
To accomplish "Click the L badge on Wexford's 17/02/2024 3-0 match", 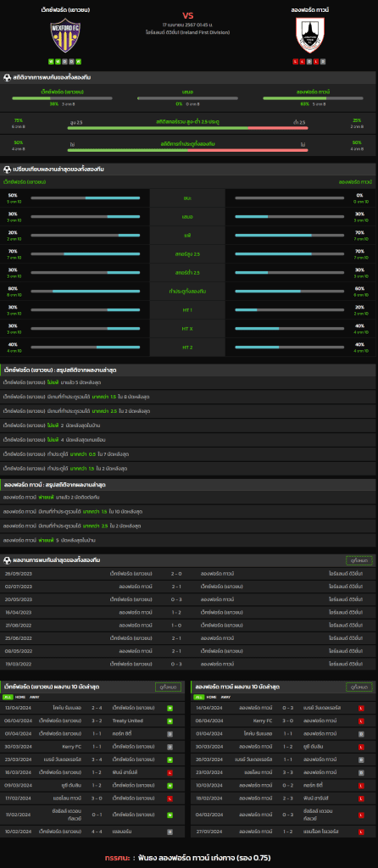I will coord(170,798).
